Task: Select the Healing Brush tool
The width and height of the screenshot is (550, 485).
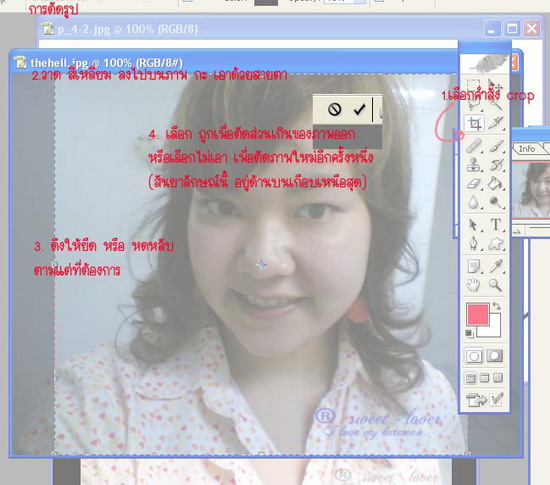Action: coord(474,146)
